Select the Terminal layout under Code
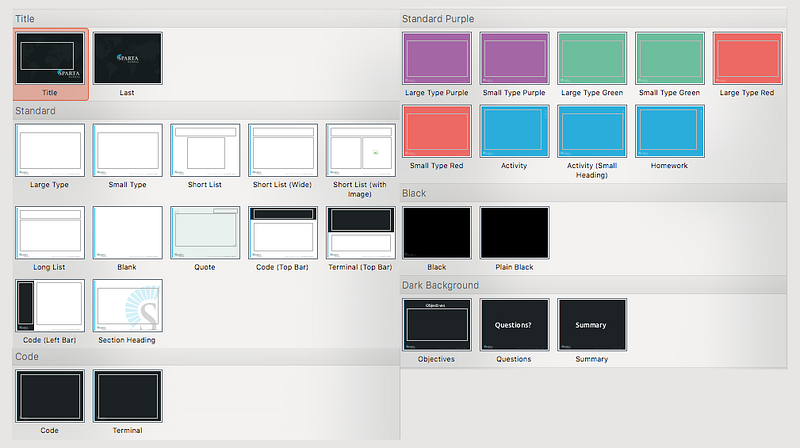Screen dimensions: 800x448 click(128, 396)
